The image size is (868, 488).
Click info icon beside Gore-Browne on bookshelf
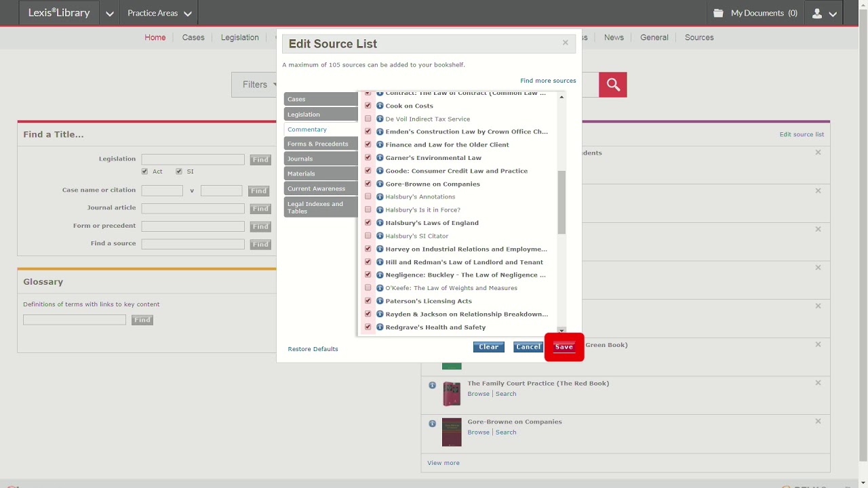[432, 424]
